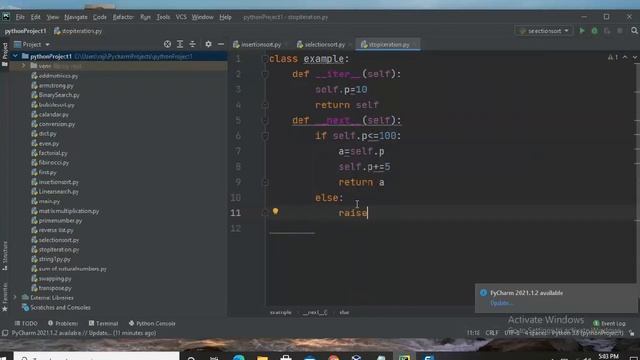
Task: Open Edge browser from taskbar
Action: coord(239,358)
